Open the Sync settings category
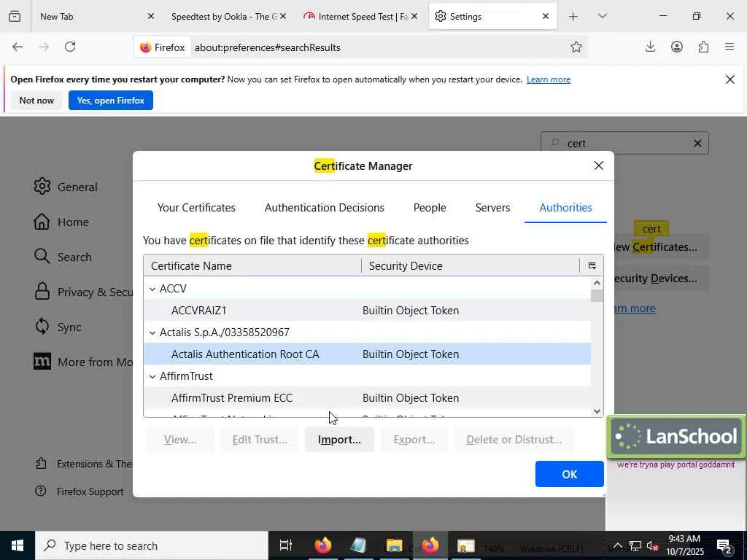747x560 pixels. tap(58, 327)
